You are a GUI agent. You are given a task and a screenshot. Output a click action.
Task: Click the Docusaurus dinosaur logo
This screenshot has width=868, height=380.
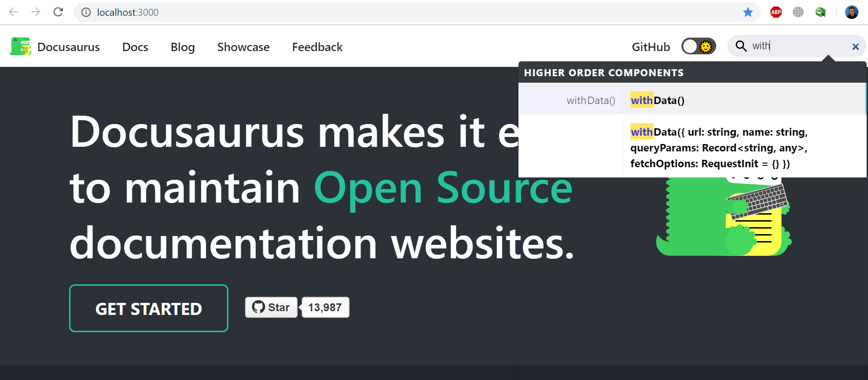(x=20, y=46)
